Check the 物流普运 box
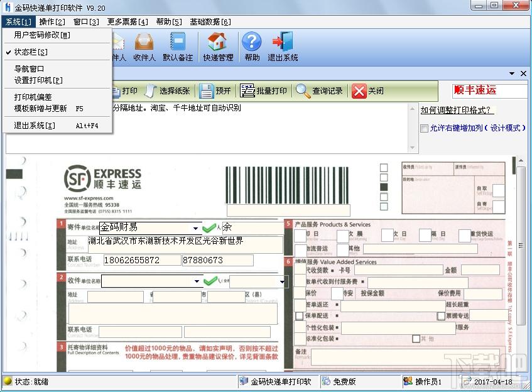This screenshot has width=532, height=392. [x=301, y=250]
